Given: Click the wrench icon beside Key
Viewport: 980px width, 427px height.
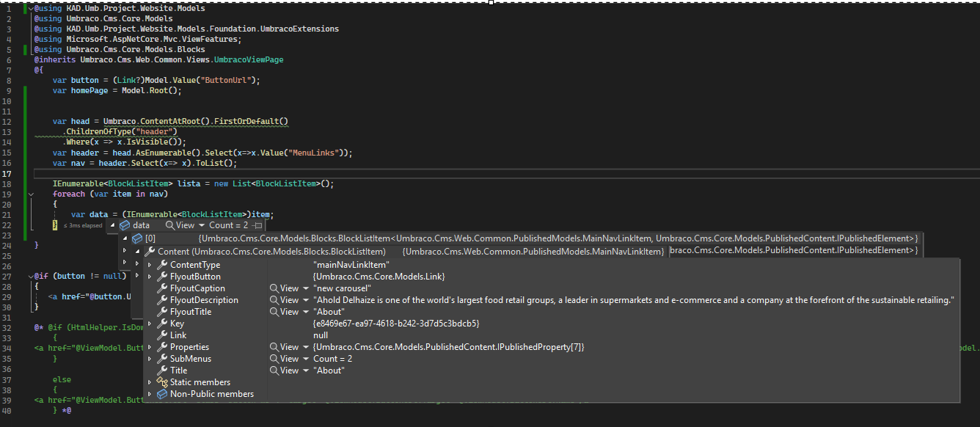Looking at the screenshot, I should tap(162, 324).
